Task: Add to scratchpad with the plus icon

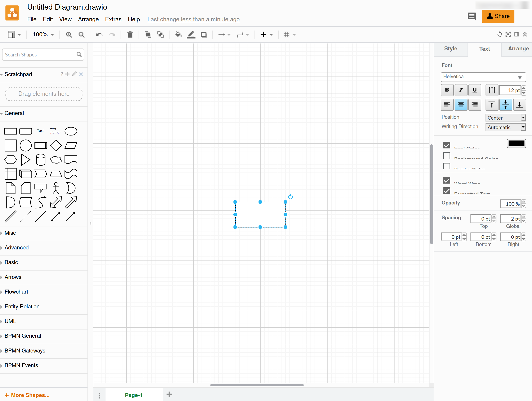Action: point(67,74)
